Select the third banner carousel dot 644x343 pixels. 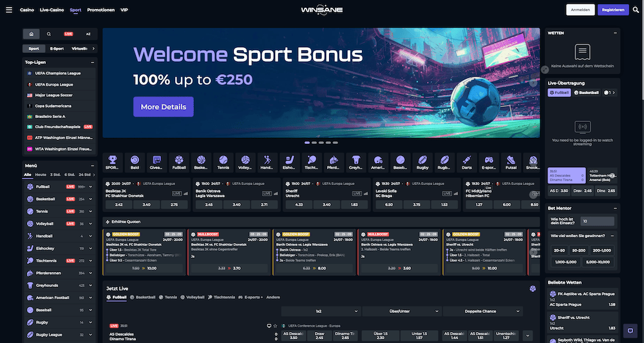(321, 142)
